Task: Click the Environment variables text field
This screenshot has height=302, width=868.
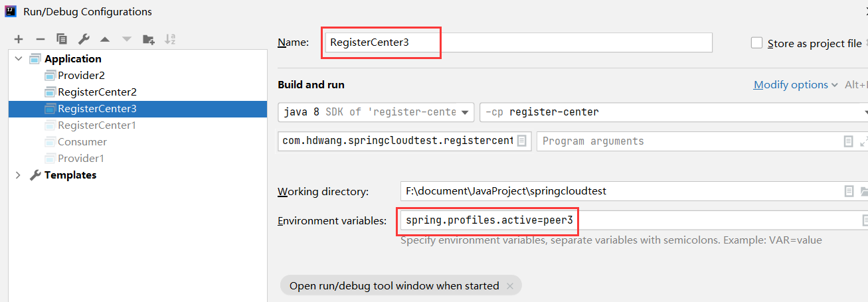Action: click(624, 220)
